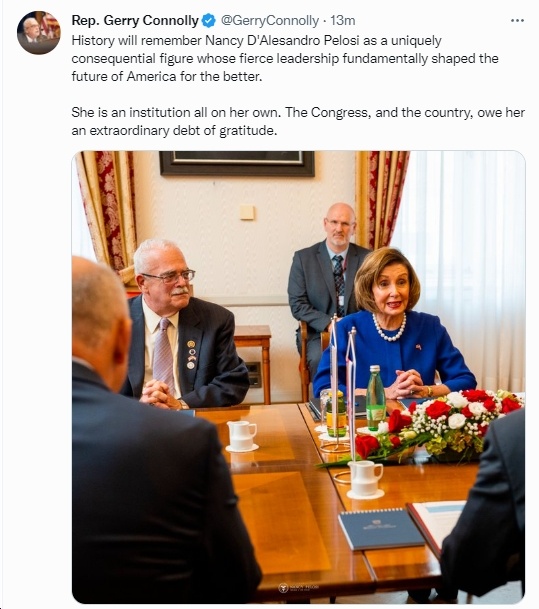
Task: Click the green water bottle in the photo
Action: 376,398
